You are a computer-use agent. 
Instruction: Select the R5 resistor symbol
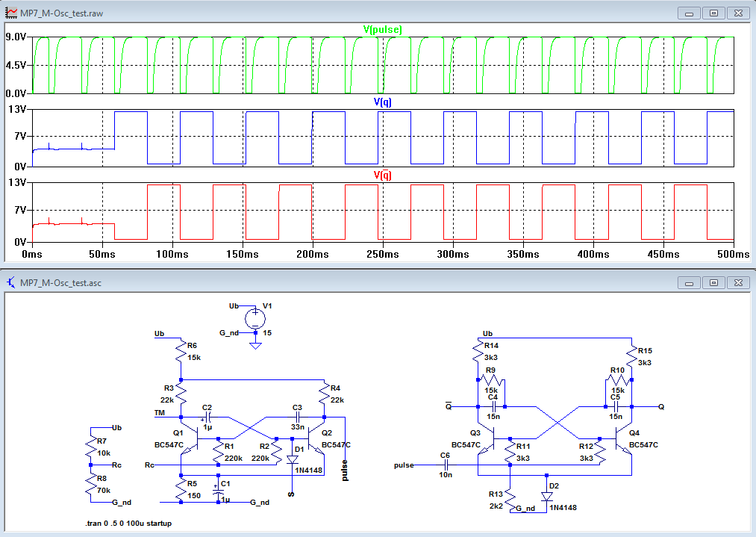(x=181, y=489)
